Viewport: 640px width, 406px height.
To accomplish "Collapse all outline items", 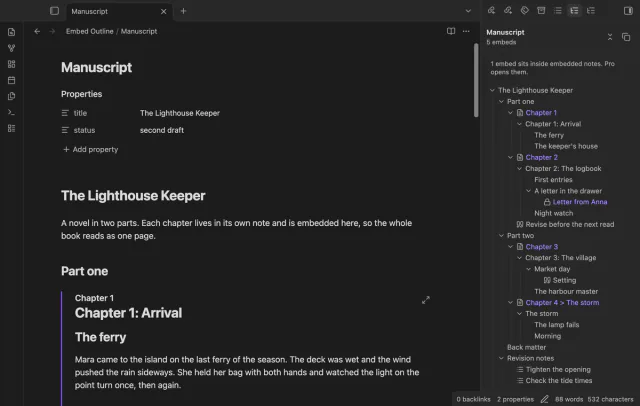I will 610,37.
